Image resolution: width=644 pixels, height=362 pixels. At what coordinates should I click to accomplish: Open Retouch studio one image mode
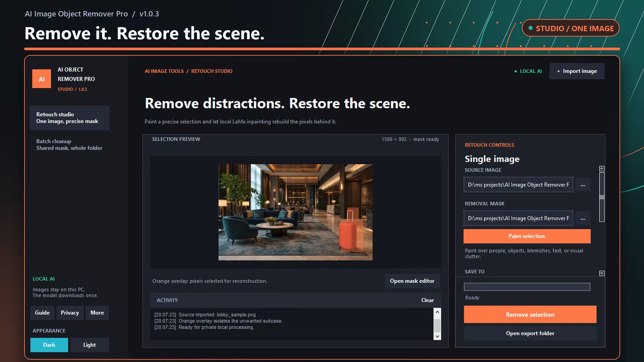[69, 118]
